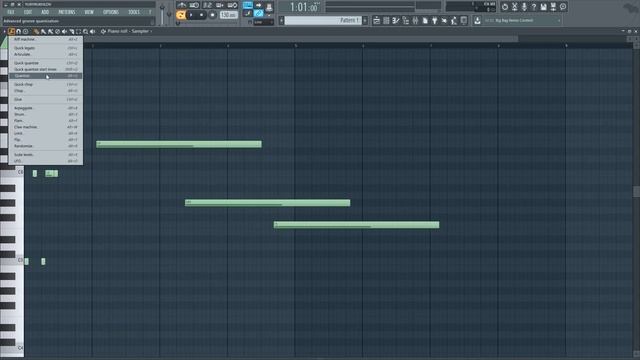Toggle the overdub blend recording button
This screenshot has height=360, width=640.
[220, 5]
